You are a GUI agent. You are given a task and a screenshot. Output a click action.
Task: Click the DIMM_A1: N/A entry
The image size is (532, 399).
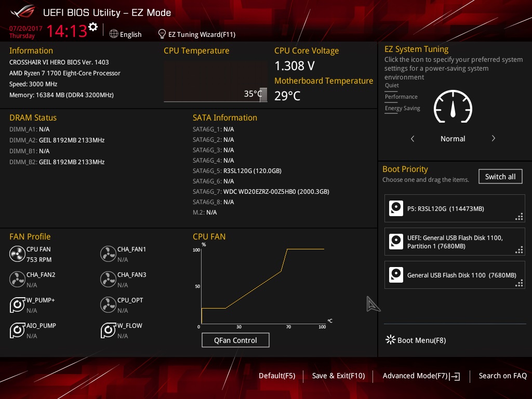click(x=30, y=129)
